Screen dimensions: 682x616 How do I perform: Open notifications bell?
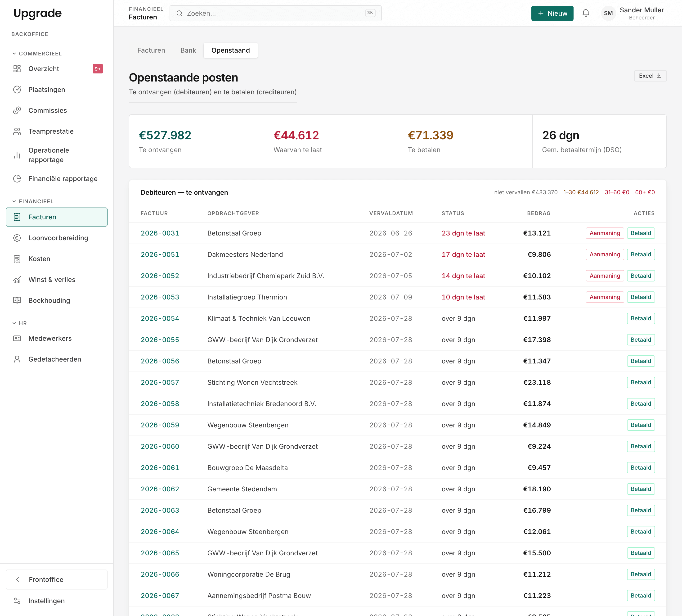tap(586, 13)
